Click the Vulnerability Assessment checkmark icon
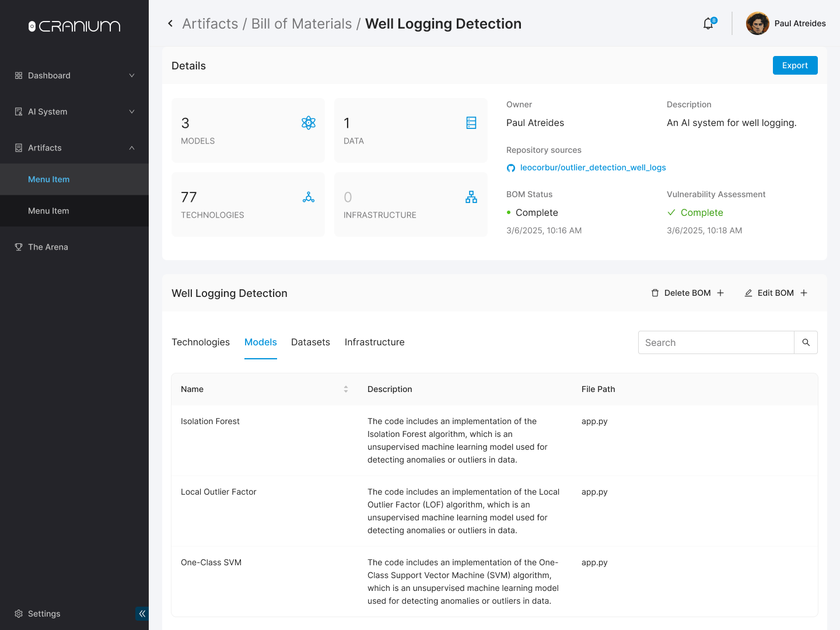Viewport: 840px width, 630px height. point(671,212)
